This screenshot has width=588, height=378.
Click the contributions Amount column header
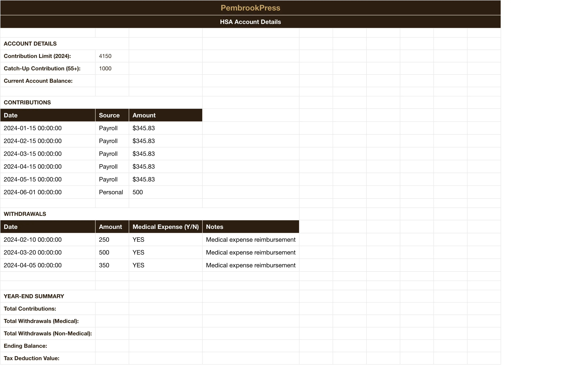pos(166,115)
